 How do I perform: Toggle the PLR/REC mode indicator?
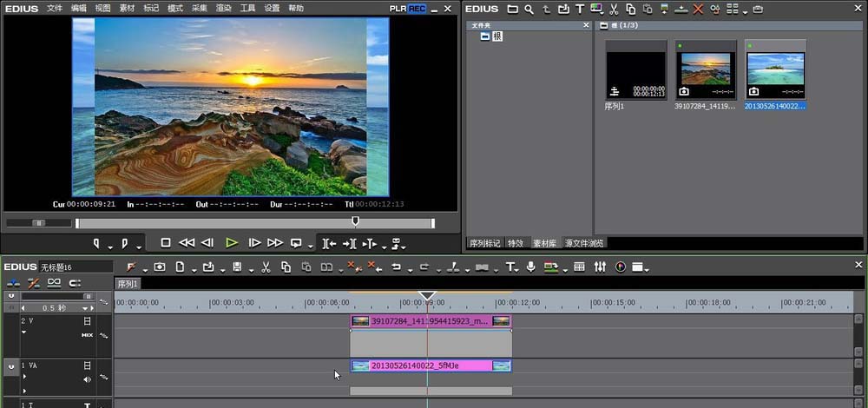(x=408, y=9)
